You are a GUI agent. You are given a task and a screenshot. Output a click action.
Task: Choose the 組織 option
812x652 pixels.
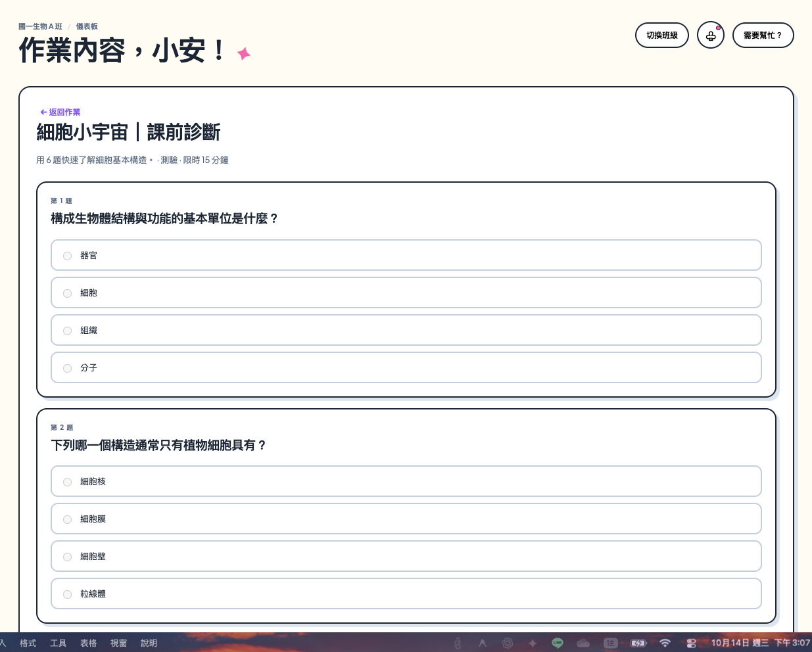pos(406,330)
